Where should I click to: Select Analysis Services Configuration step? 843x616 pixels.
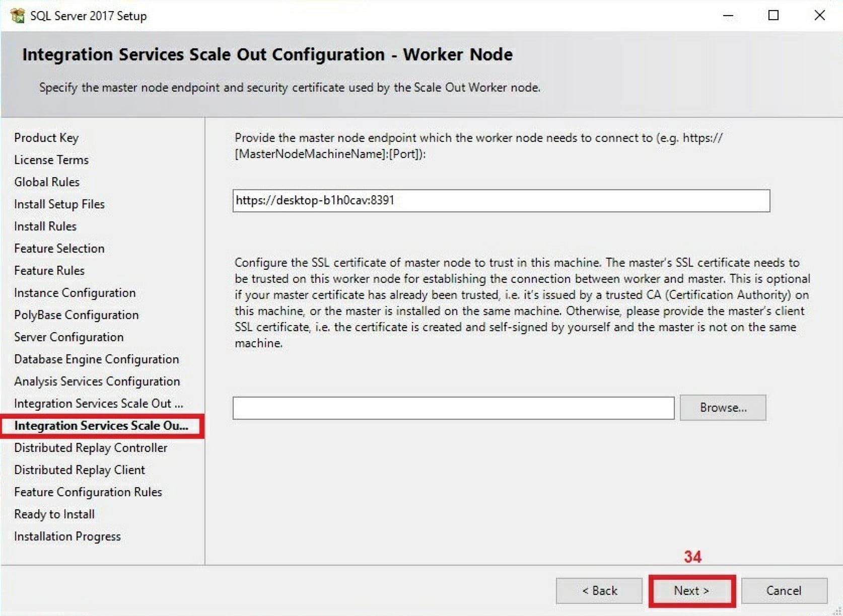point(97,381)
